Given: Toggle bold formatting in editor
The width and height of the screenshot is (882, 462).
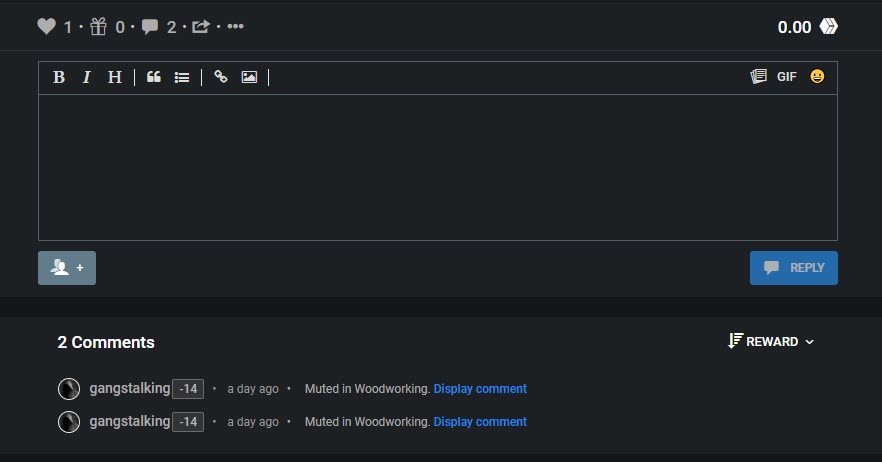Looking at the screenshot, I should click(59, 77).
